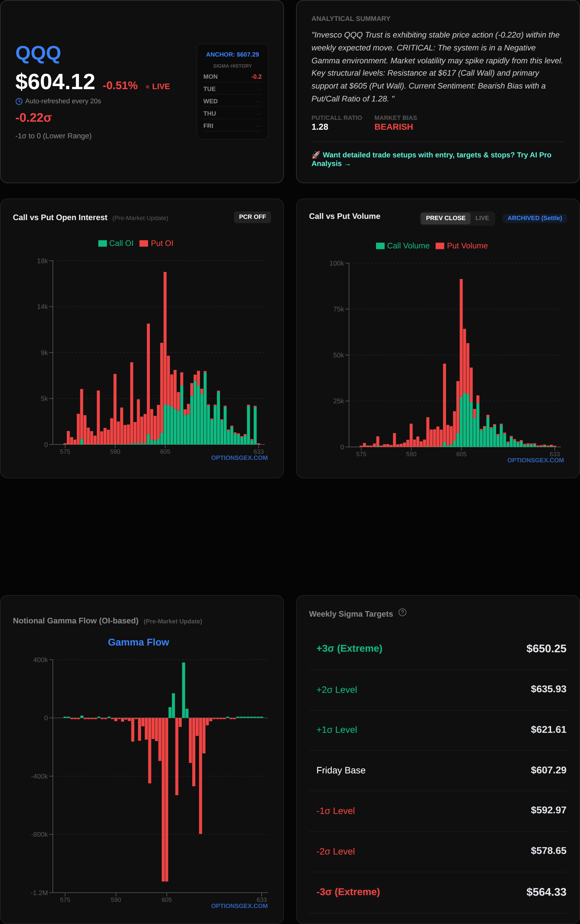Toggle the PCR OFF button
The width and height of the screenshot is (580, 924).
(x=252, y=217)
